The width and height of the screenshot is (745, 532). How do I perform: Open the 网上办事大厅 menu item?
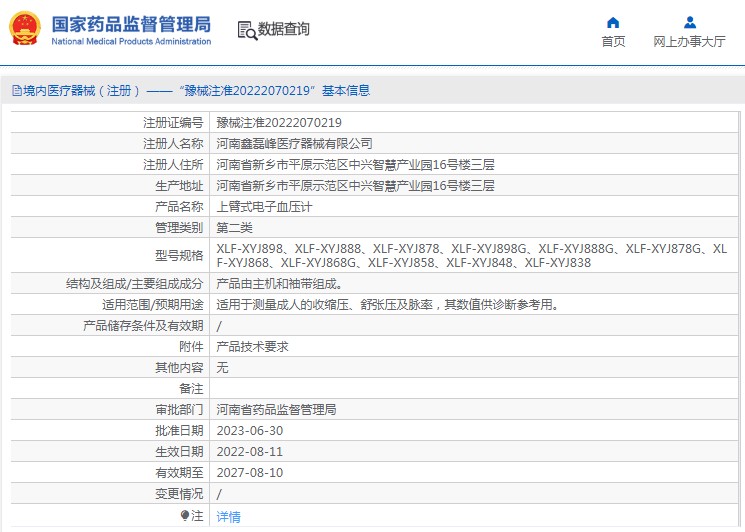(x=689, y=42)
